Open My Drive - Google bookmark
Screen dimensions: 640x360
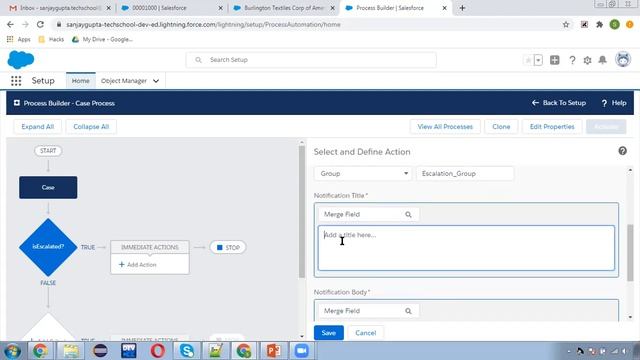tap(102, 39)
